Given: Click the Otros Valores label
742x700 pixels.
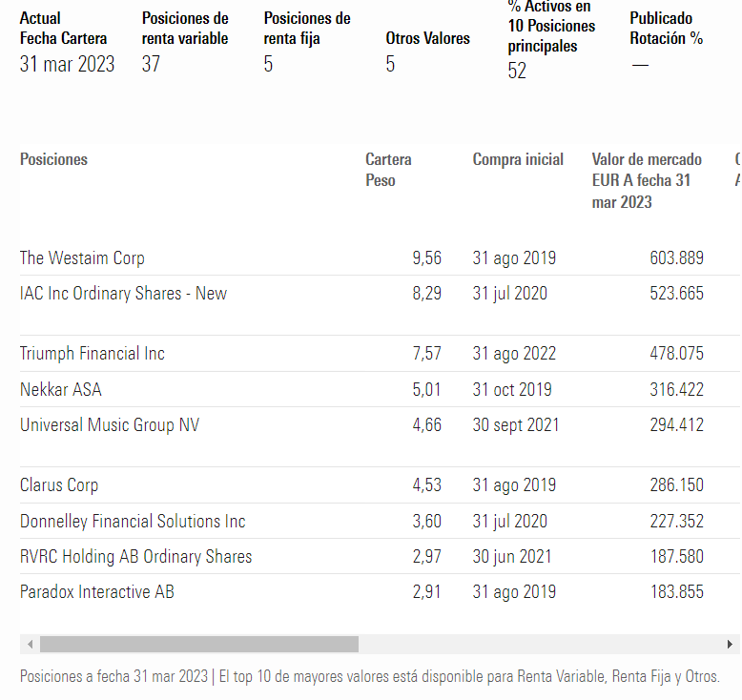Looking at the screenshot, I should pyautogui.click(x=428, y=38).
